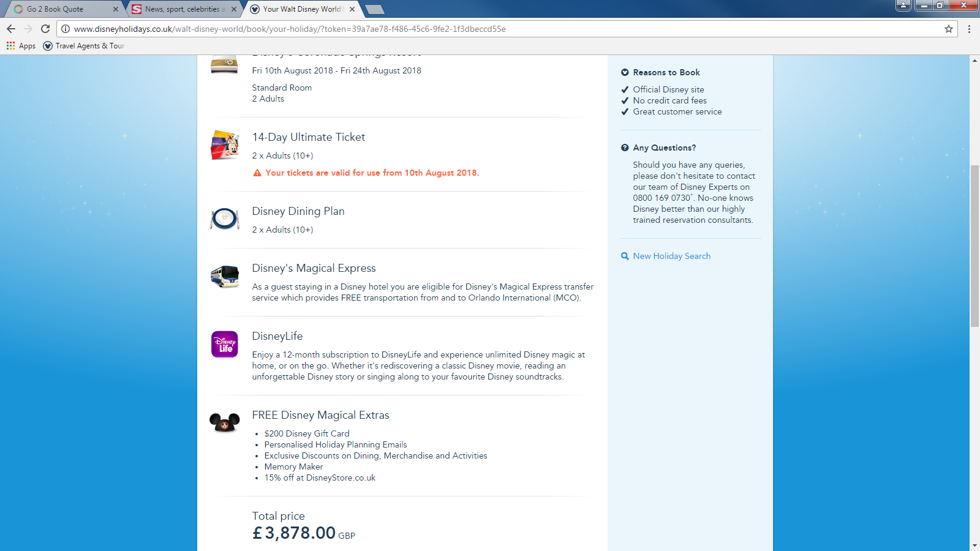Click the checkmark beside No credit card fees
This screenshot has height=551, width=980.
pos(625,100)
